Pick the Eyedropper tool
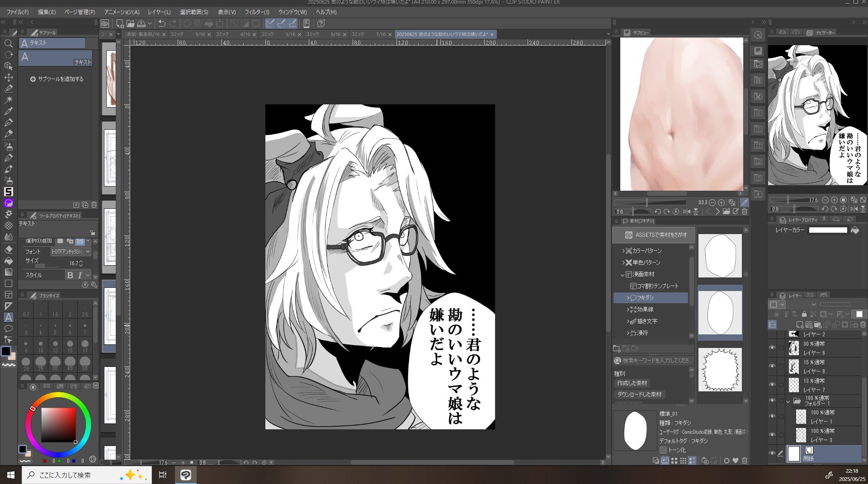Screen dimensions: 868x484 tap(8, 111)
